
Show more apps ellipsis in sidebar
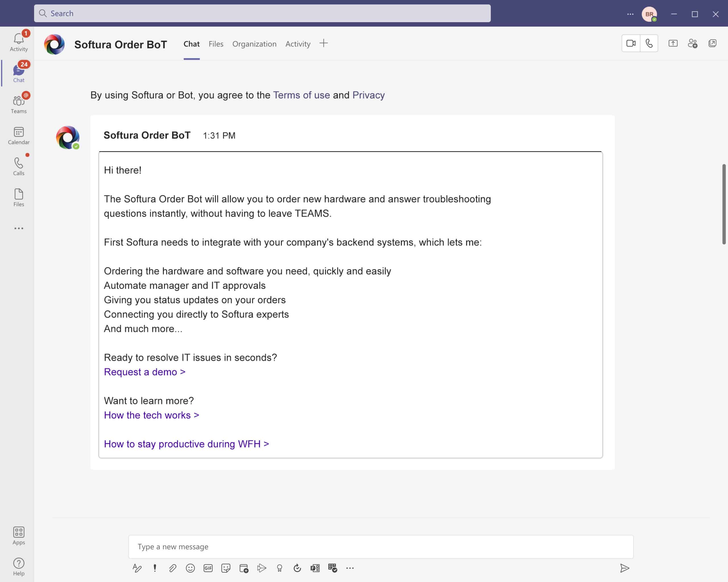18,228
